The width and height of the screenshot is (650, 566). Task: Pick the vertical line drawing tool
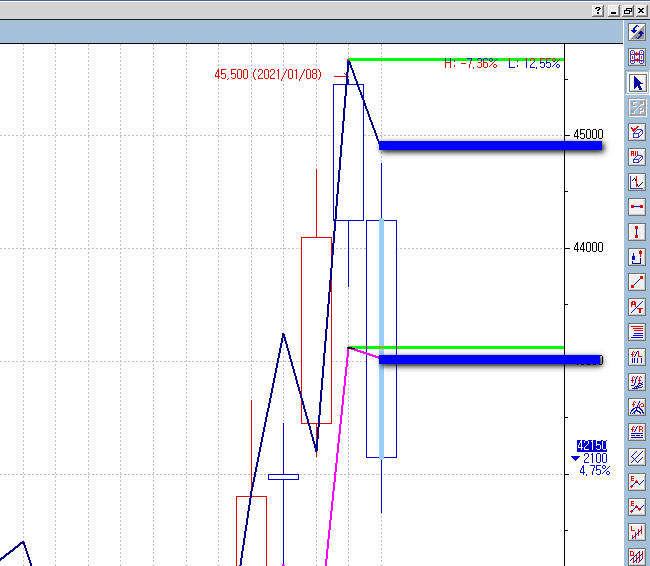tap(637, 232)
